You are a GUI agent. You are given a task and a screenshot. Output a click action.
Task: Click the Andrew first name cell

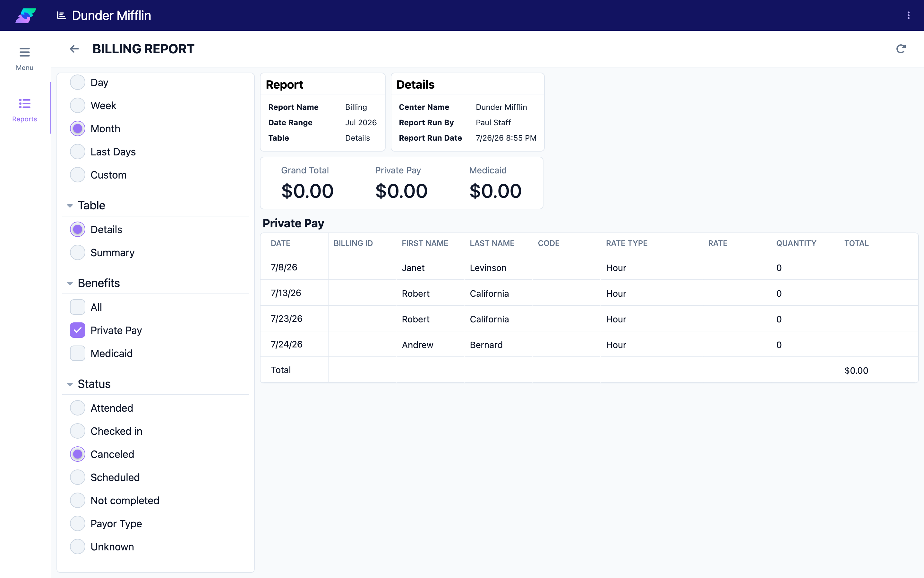tap(417, 345)
